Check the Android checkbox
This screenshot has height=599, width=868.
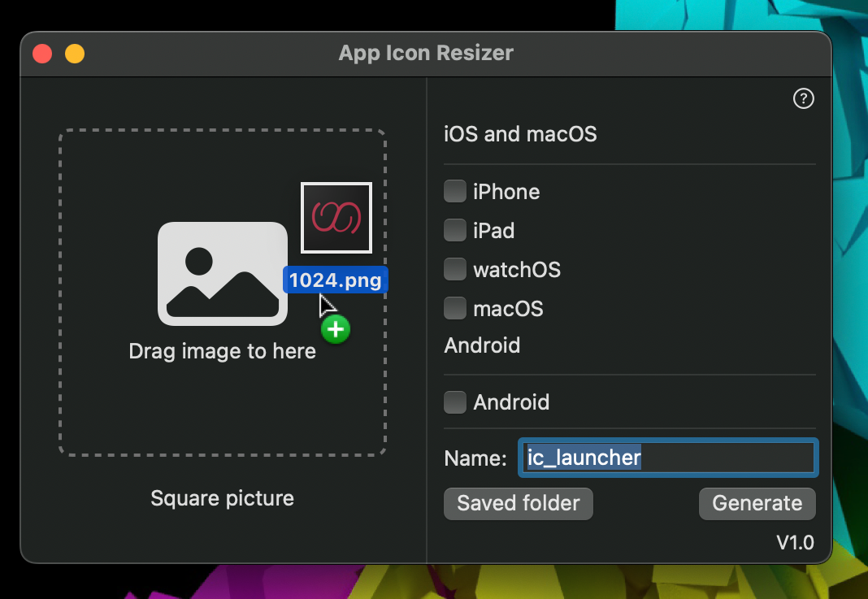tap(455, 402)
